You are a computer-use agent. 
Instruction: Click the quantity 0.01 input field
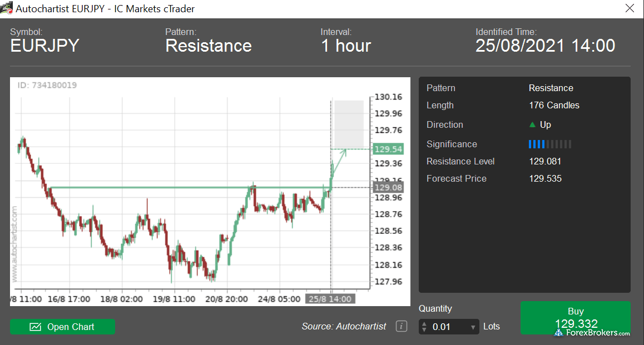tap(448, 327)
